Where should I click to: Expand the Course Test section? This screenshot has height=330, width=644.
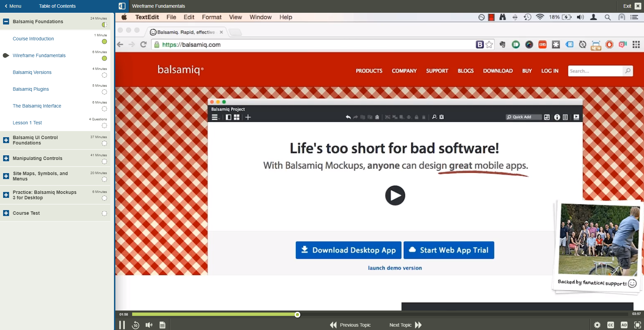(x=6, y=213)
